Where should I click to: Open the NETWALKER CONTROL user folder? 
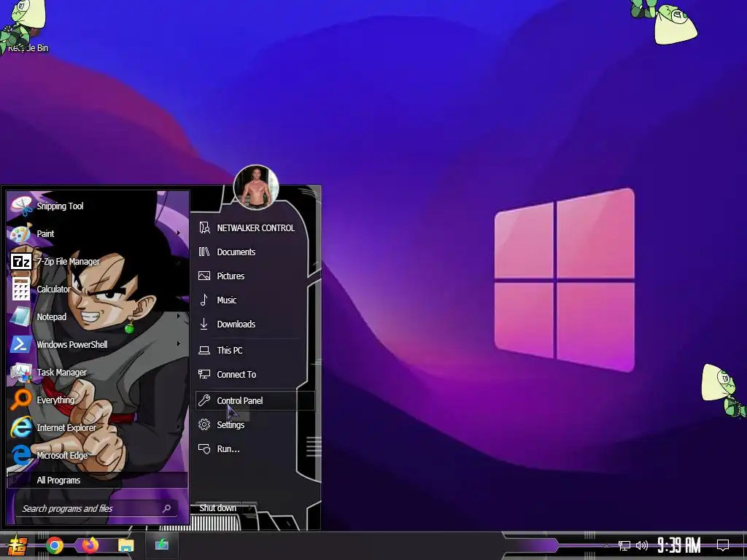pos(255,228)
